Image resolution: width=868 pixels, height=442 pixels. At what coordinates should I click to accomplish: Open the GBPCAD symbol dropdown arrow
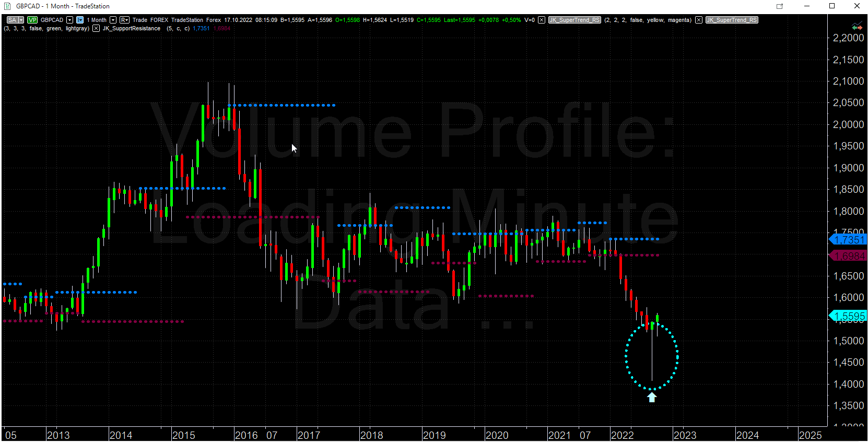coord(70,20)
